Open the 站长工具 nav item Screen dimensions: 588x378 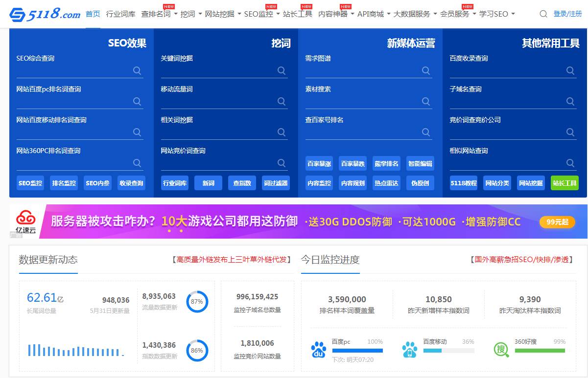coord(298,14)
